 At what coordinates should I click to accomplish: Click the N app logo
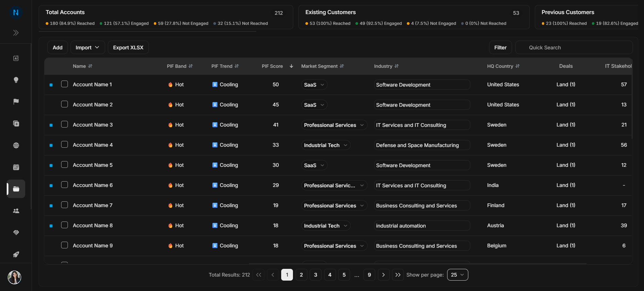click(x=16, y=12)
